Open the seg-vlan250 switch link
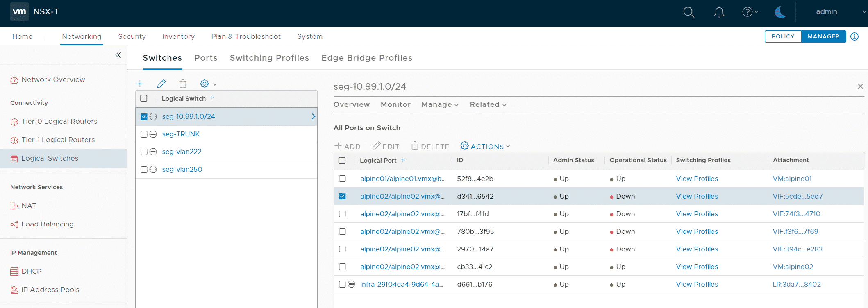868x308 pixels. point(182,170)
